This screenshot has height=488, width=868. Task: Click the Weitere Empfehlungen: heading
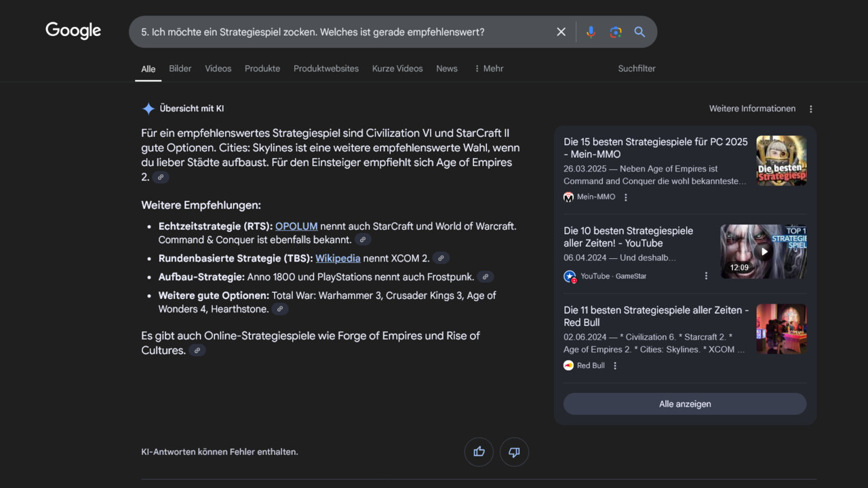point(201,205)
